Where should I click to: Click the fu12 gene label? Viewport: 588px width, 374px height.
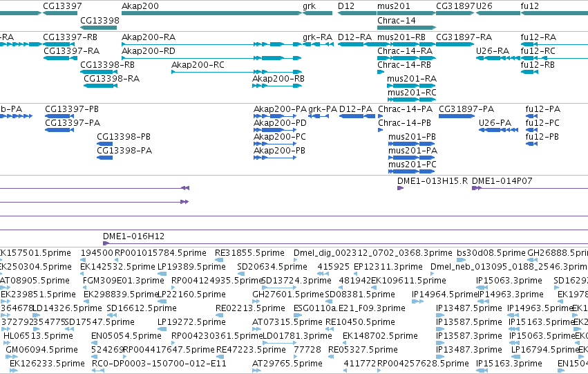[530, 6]
